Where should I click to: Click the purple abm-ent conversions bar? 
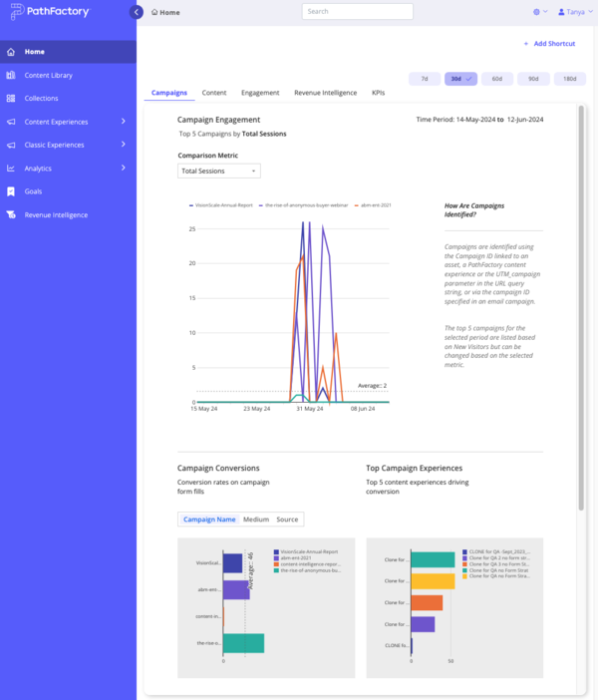tap(236, 589)
